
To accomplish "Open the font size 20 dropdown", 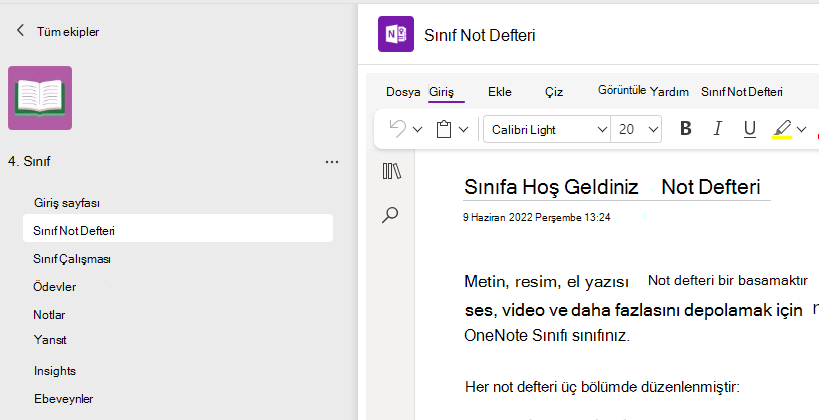I will pyautogui.click(x=636, y=129).
